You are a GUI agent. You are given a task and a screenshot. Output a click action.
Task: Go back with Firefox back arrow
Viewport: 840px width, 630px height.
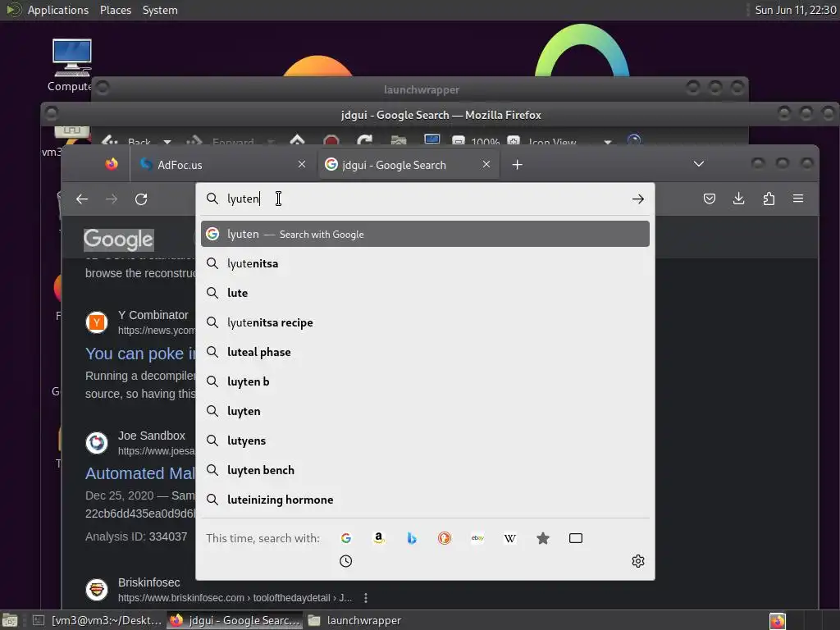[x=82, y=199]
